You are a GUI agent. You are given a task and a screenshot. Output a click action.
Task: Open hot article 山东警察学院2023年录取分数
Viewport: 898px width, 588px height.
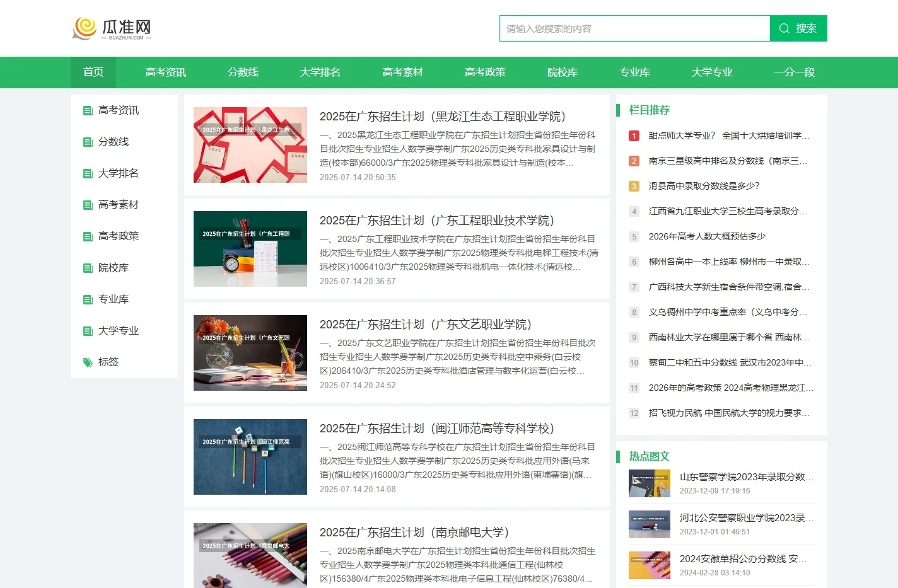(x=747, y=477)
